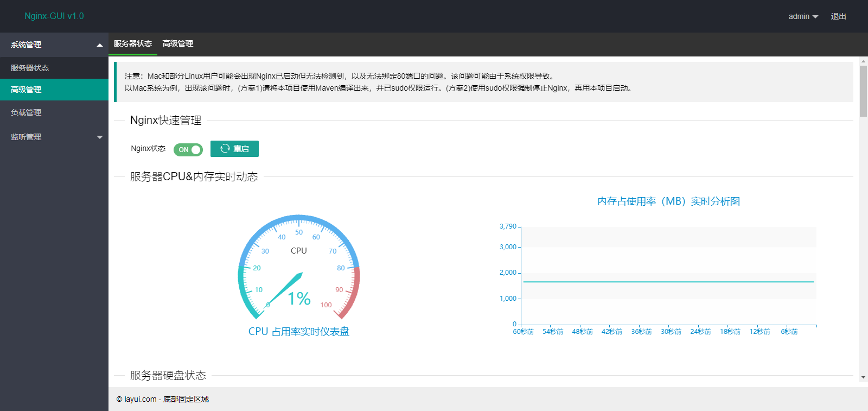The width and height of the screenshot is (868, 411).
Task: Click the memory usage line in the chart
Action: [x=667, y=282]
